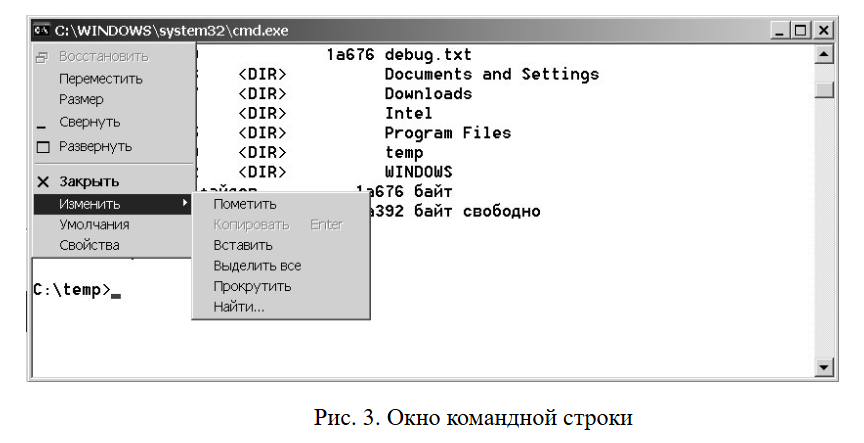The image size is (864, 443).
Task: Open Умолчания from the system menu
Action: click(94, 225)
